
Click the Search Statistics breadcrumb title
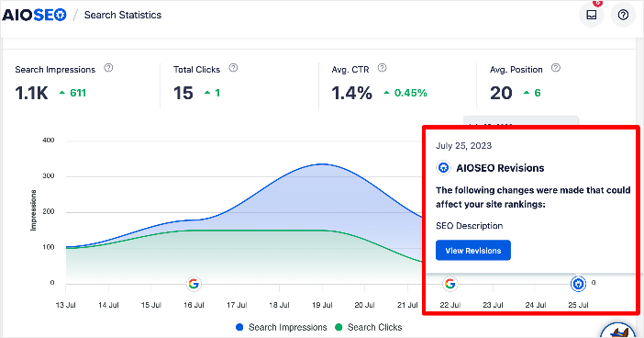[x=123, y=15]
